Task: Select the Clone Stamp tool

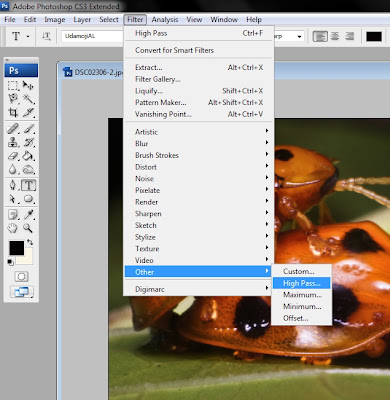Action: pyautogui.click(x=13, y=142)
